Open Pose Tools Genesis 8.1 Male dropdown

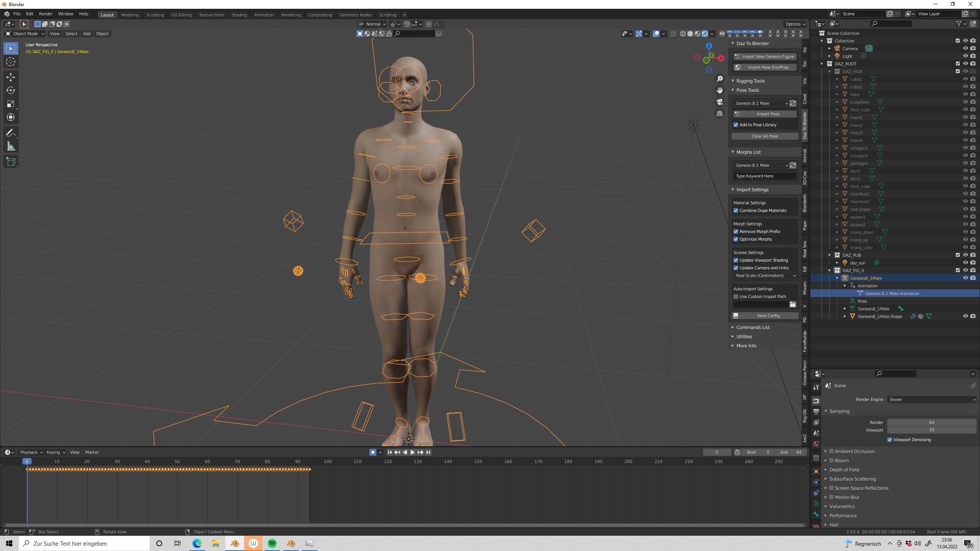761,103
